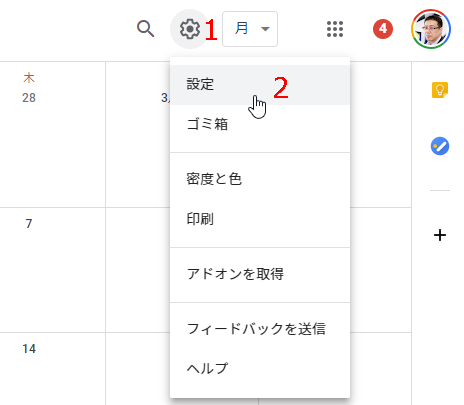464x405 pixels.
Task: Click the red notification badge showing 4
Action: tap(383, 29)
